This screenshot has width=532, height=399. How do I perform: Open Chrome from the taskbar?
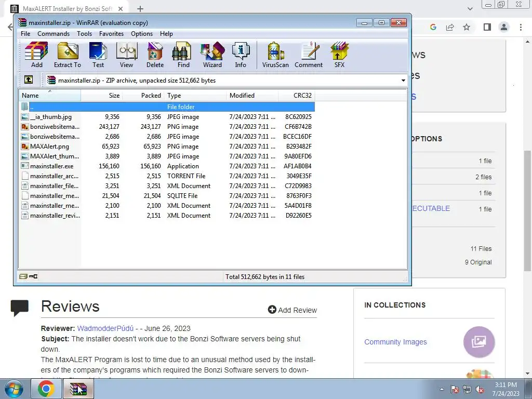(x=46, y=389)
